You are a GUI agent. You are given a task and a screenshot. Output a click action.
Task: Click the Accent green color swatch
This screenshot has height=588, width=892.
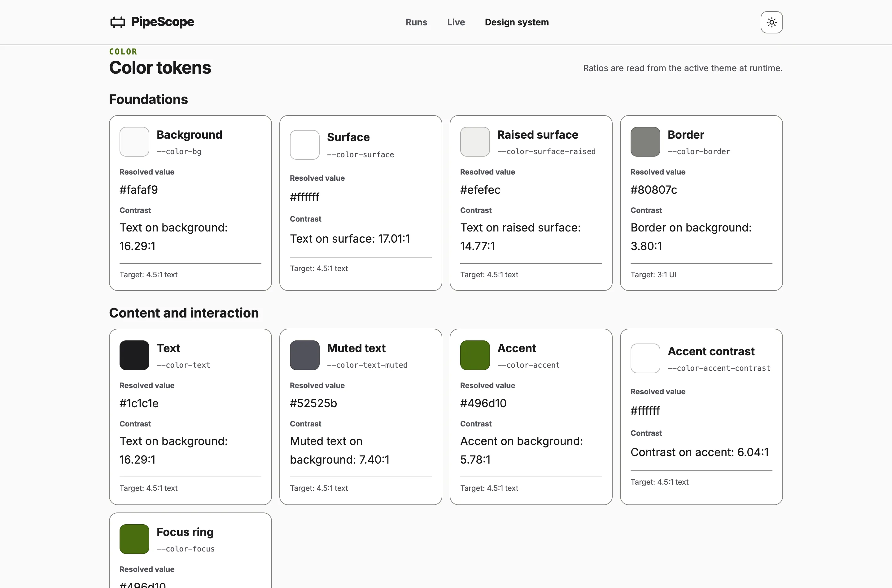[475, 355]
